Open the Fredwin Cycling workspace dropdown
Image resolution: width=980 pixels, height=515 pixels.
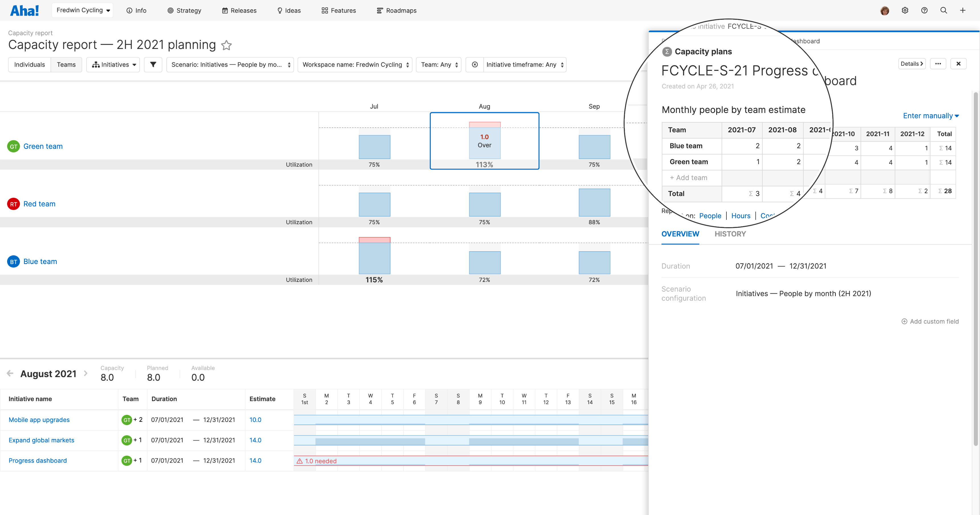82,10
